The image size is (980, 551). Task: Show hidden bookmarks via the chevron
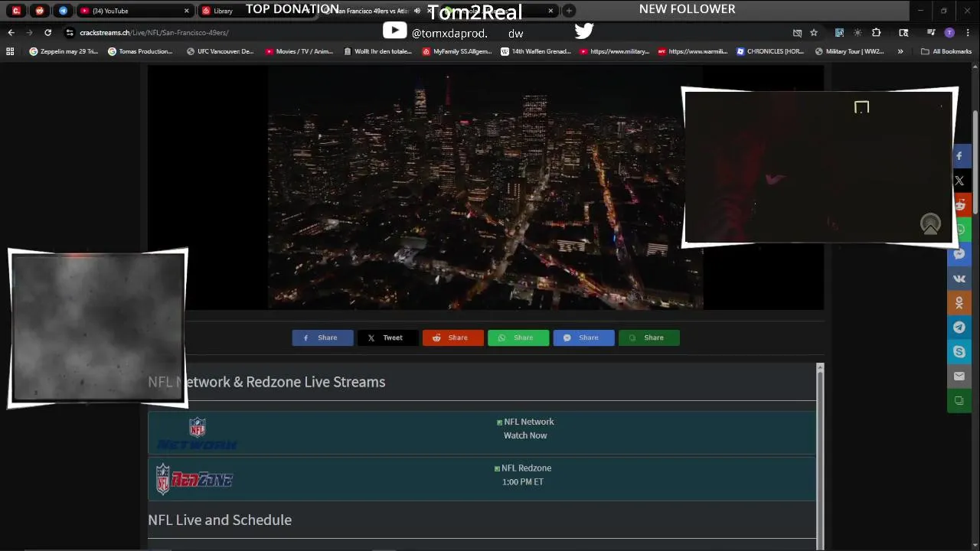click(x=900, y=51)
